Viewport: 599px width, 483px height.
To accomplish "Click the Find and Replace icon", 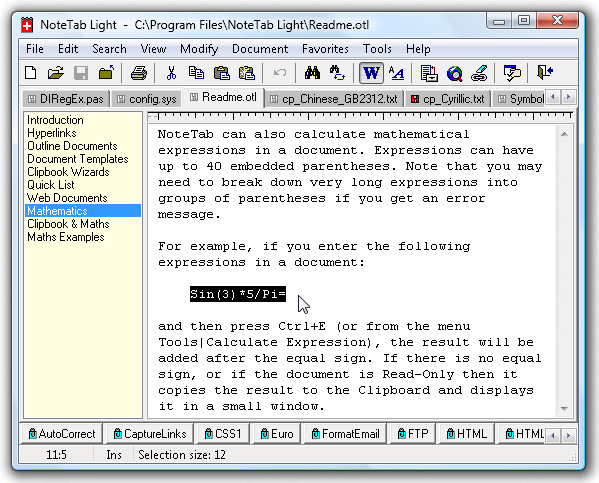I will tap(337, 72).
